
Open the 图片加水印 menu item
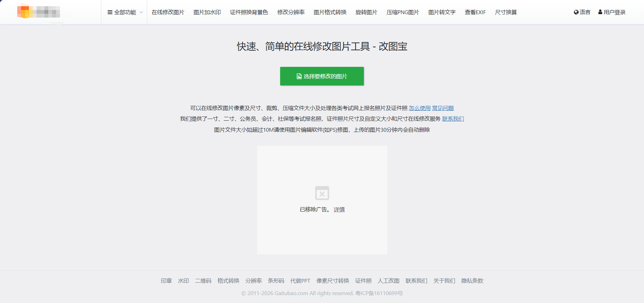pyautogui.click(x=207, y=12)
